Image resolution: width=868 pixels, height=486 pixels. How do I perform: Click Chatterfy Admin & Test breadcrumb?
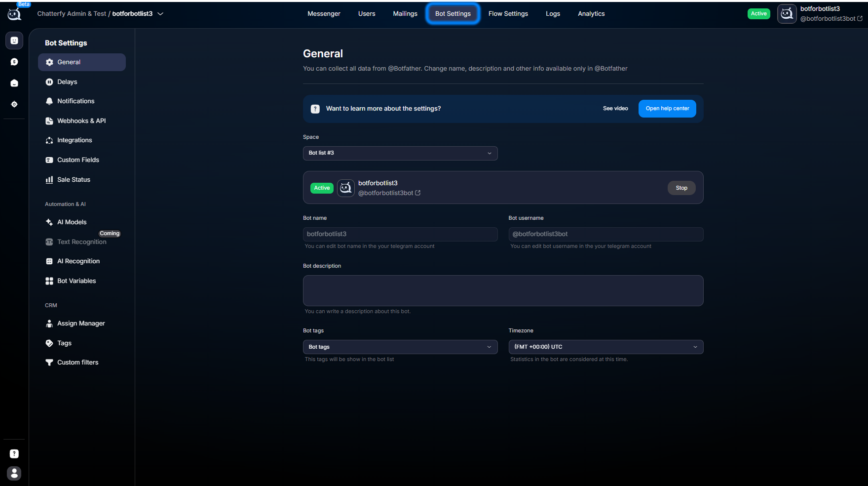coord(72,14)
